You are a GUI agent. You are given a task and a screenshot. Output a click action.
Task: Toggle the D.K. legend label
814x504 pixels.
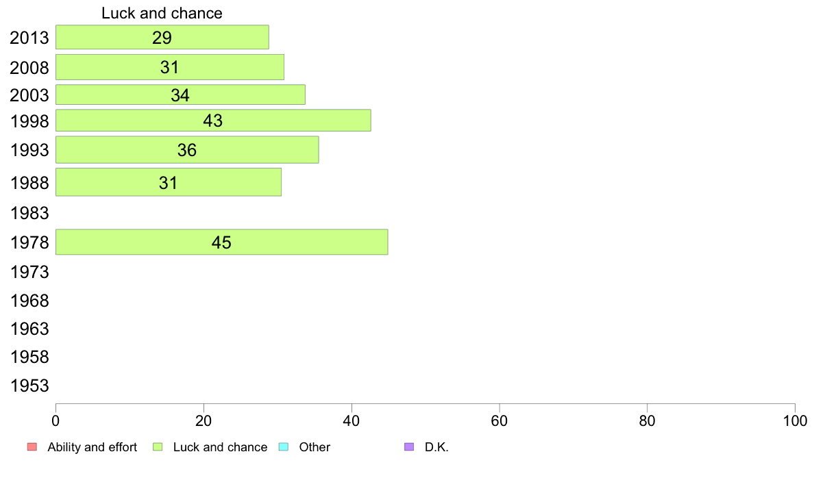(x=436, y=447)
